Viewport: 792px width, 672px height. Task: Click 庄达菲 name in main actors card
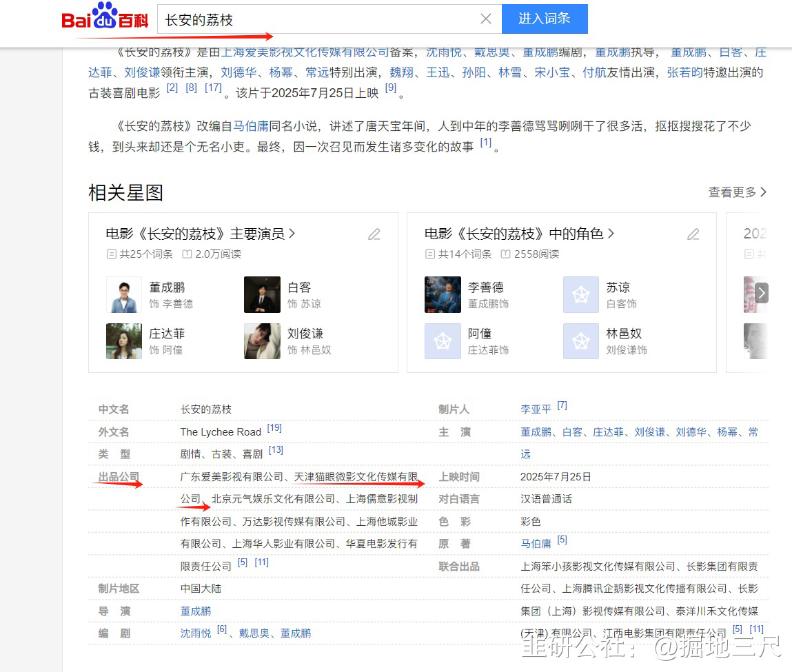167,334
